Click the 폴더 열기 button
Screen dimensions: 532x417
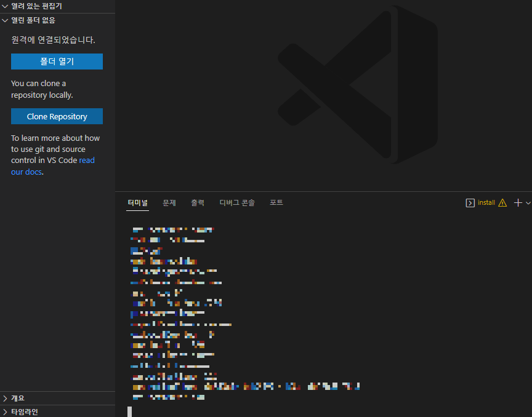click(57, 62)
